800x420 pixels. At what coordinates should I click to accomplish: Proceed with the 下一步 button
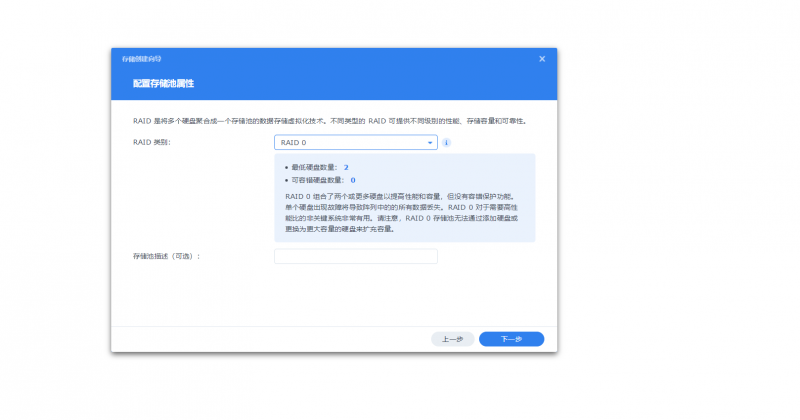point(511,339)
